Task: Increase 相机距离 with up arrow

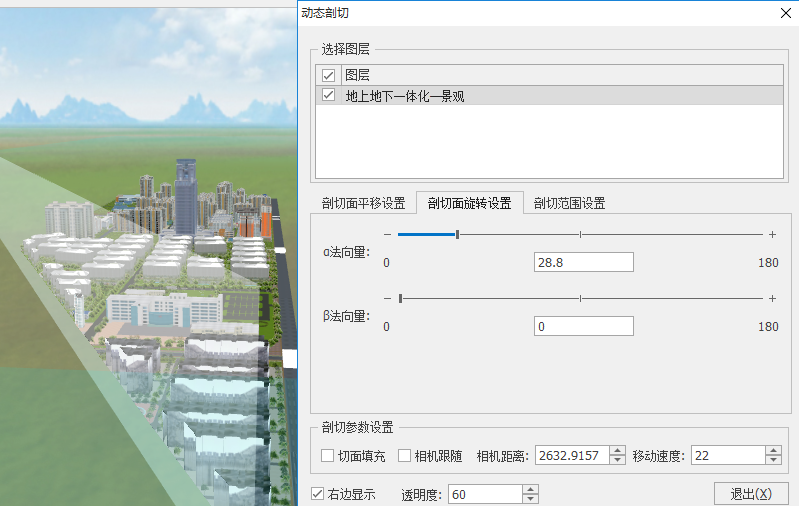Action: point(617,451)
